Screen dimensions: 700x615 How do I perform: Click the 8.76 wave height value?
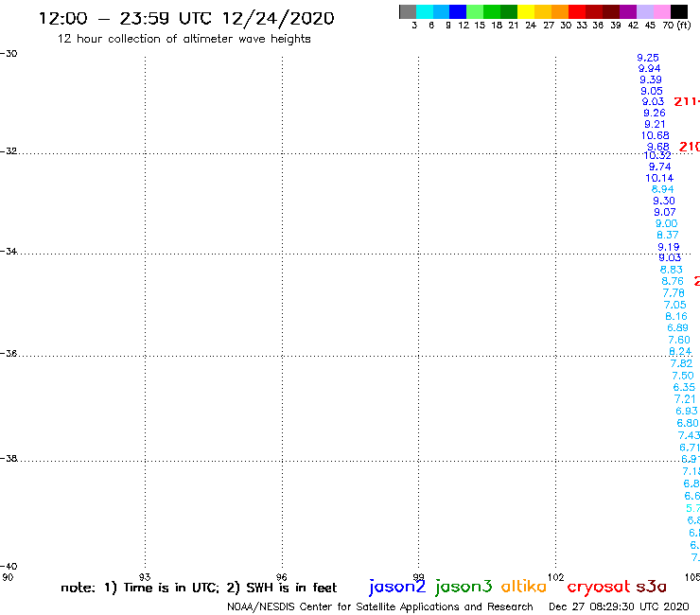(673, 281)
